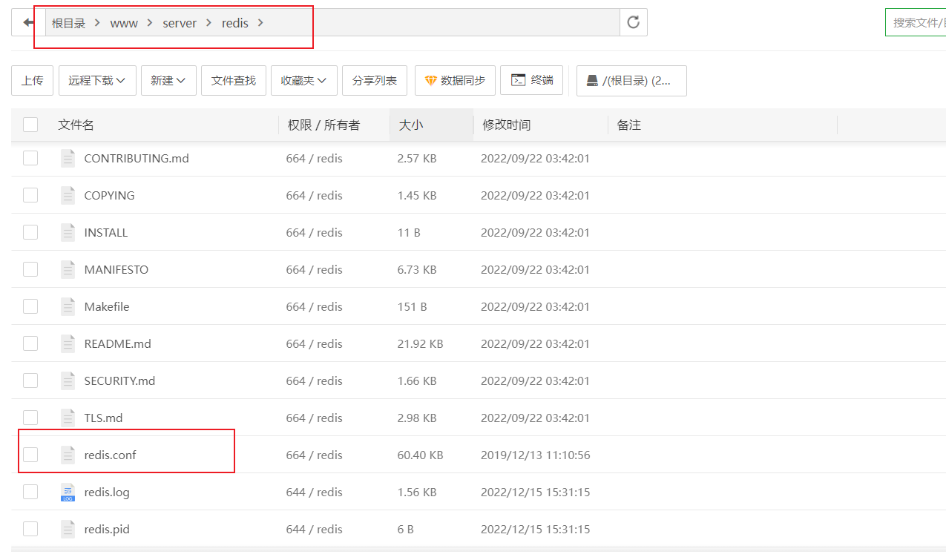This screenshot has width=946, height=560.
Task: Toggle the select-all checkbox in header
Action: tap(30, 125)
